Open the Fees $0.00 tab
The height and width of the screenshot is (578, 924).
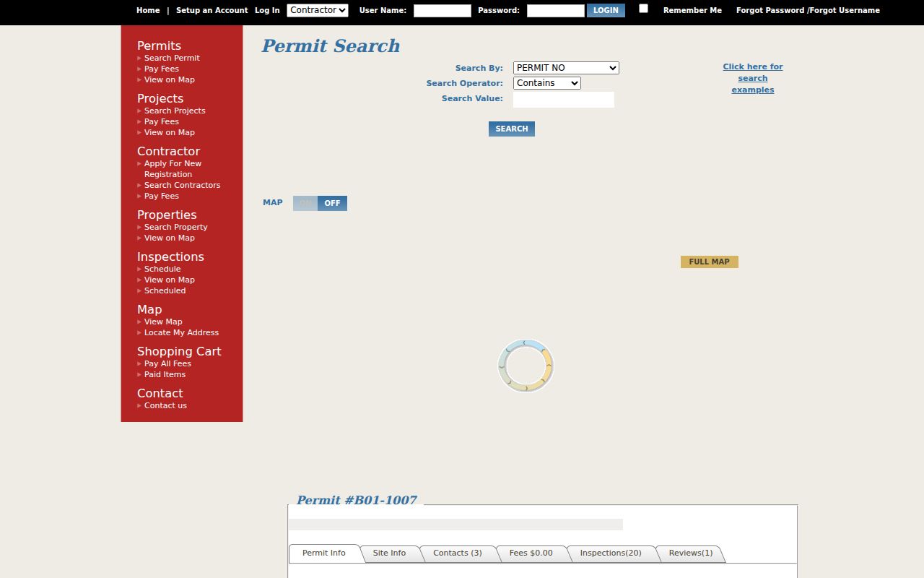pyautogui.click(x=531, y=553)
